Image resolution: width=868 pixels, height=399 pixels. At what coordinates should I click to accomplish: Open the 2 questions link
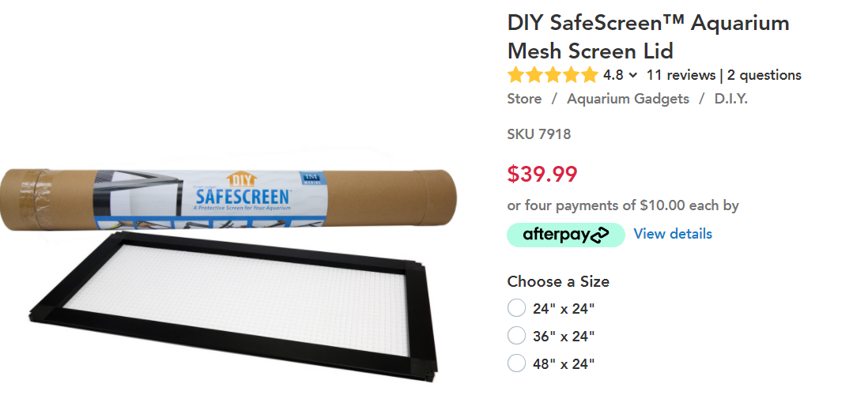[764, 75]
